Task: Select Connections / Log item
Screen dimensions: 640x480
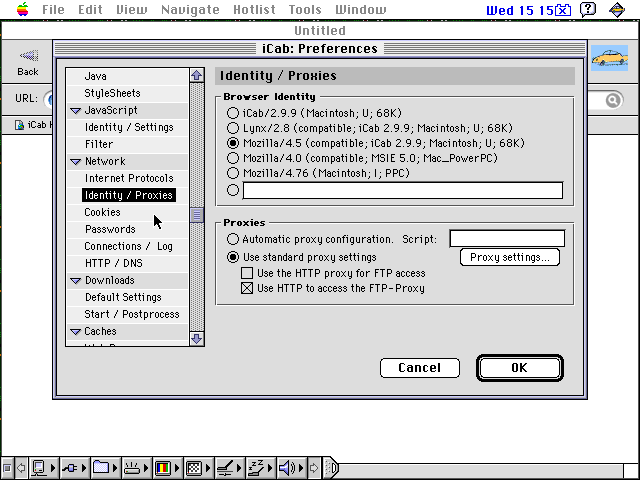Action: [129, 247]
